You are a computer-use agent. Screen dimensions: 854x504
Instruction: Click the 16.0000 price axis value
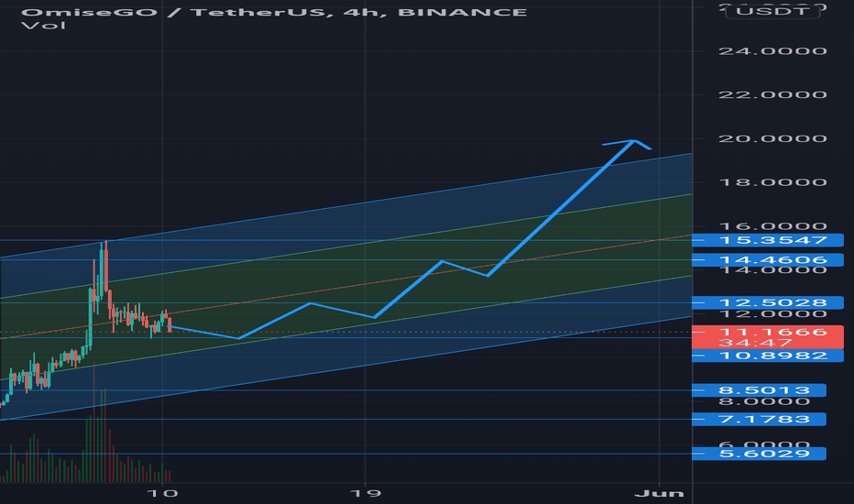coord(772,225)
